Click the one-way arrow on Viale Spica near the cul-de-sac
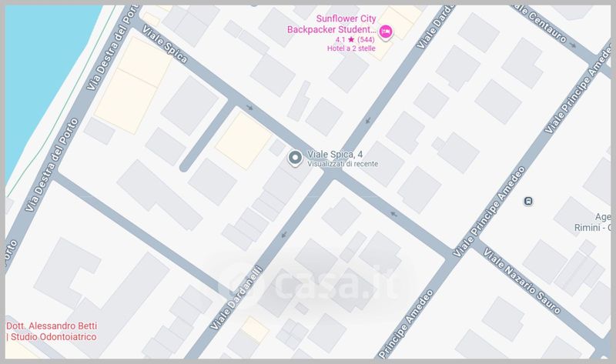Image resolution: width=616 pixels, height=364 pixels. (x=249, y=107)
